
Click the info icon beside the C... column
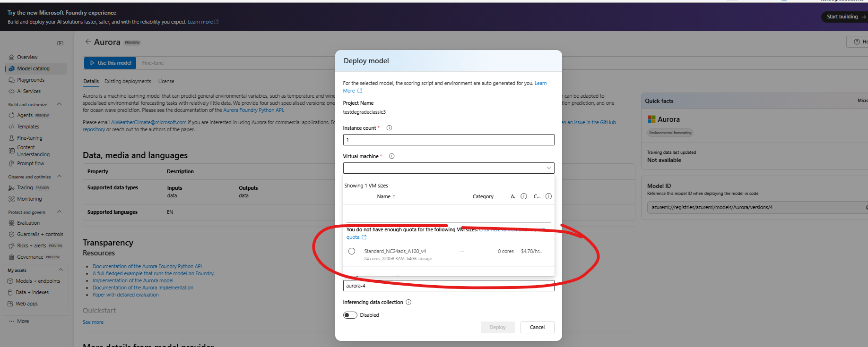coord(548,196)
